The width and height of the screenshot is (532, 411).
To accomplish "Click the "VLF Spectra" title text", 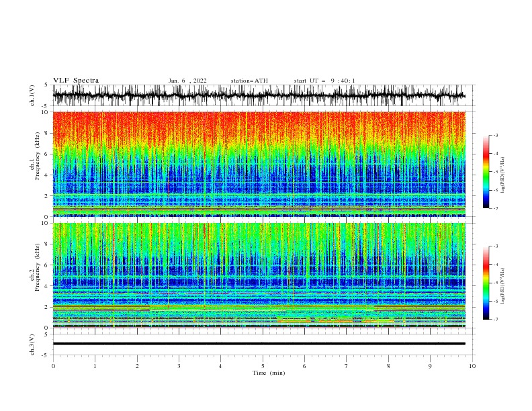I will [x=76, y=81].
